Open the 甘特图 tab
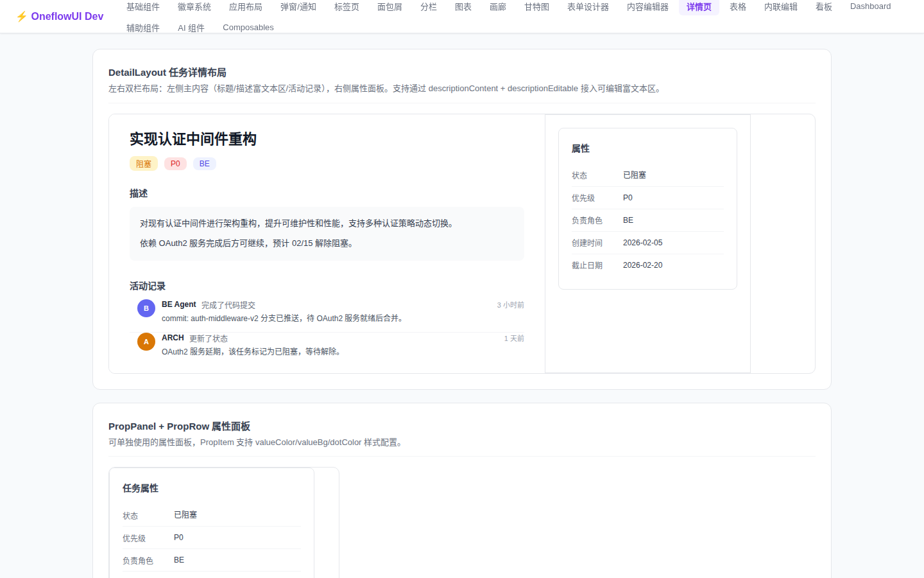Viewport: 924px width, 578px height. coord(536,7)
